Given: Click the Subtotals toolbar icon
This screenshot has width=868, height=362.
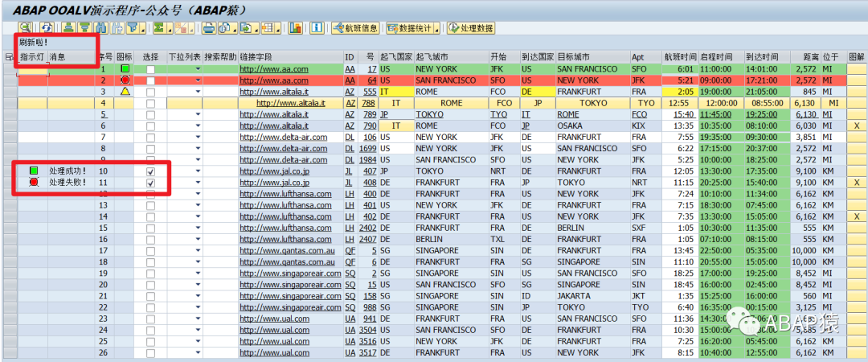Looking at the screenshot, I should coord(181,27).
